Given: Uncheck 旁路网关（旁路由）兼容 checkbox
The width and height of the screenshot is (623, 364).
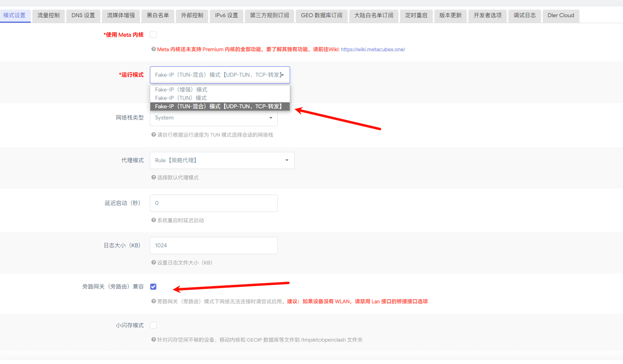Looking at the screenshot, I should tap(153, 287).
